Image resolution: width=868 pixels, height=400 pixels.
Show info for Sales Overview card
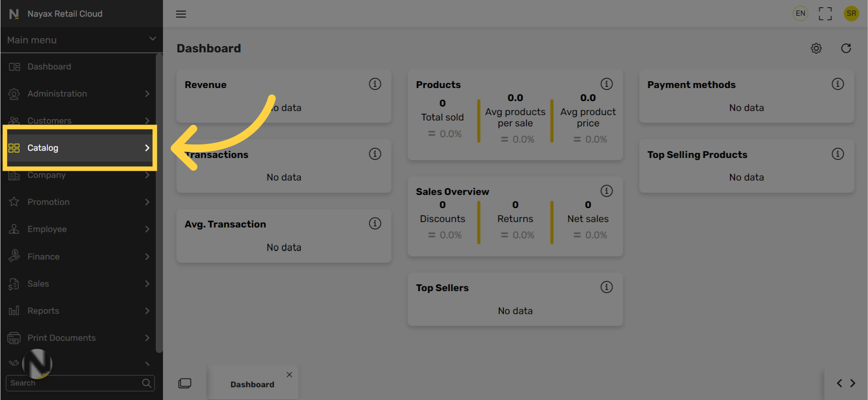607,191
